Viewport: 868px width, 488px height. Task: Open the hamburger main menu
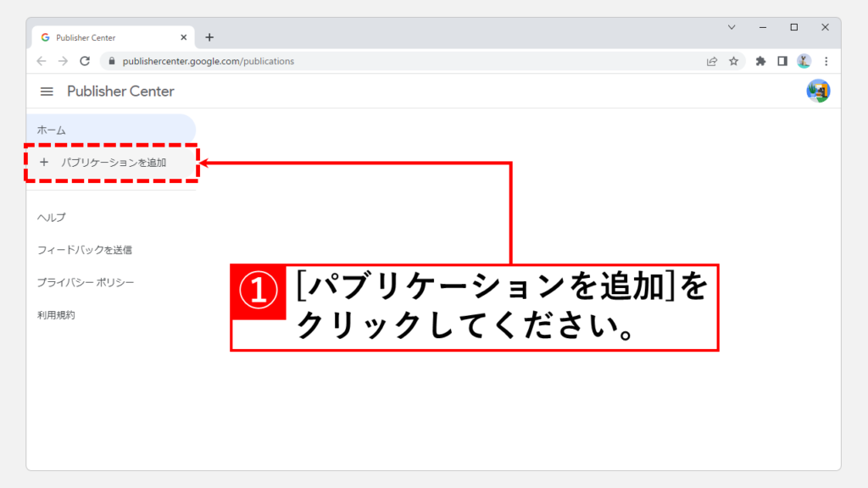47,91
